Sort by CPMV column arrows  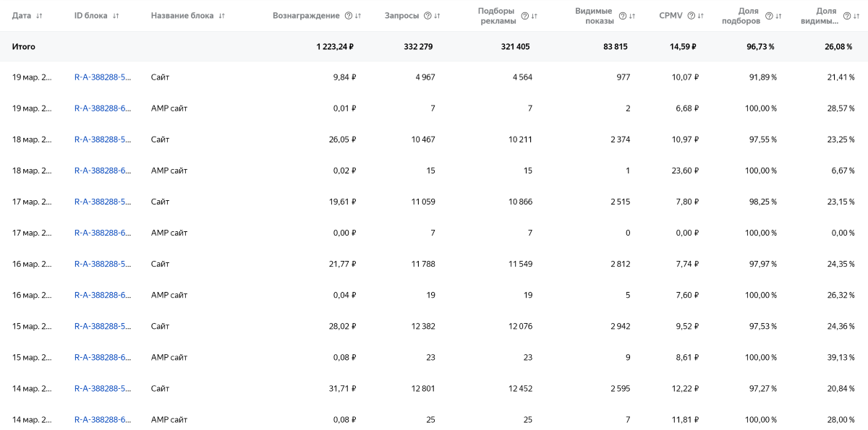coord(700,16)
